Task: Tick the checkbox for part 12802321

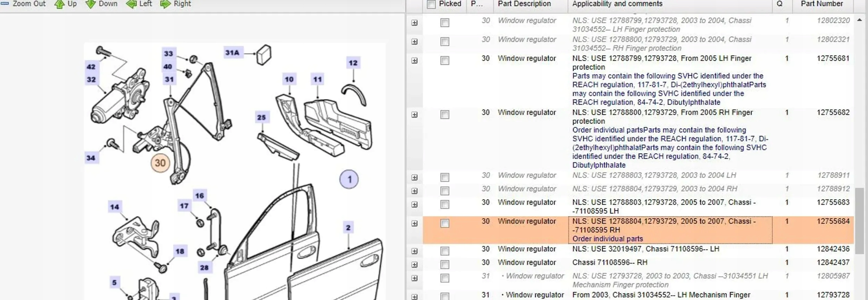Action: [x=445, y=42]
